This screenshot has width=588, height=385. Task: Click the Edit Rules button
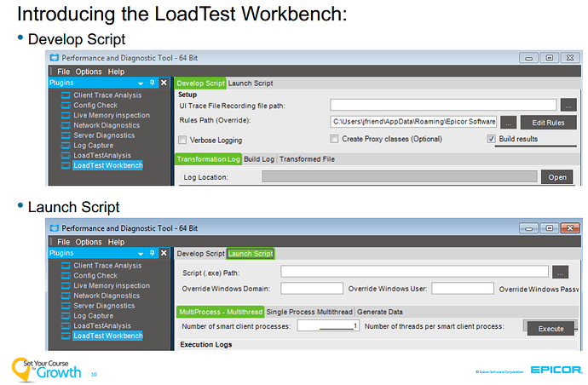coord(548,123)
